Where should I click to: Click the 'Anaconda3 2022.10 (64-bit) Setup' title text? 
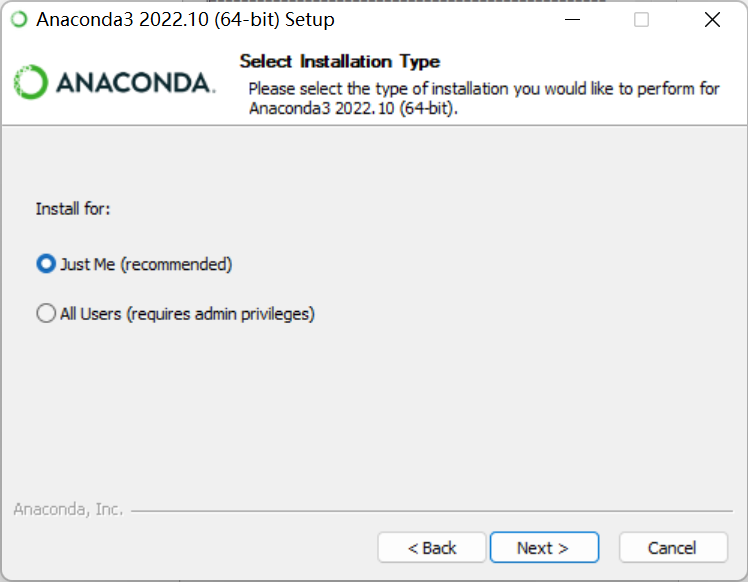[x=186, y=20]
